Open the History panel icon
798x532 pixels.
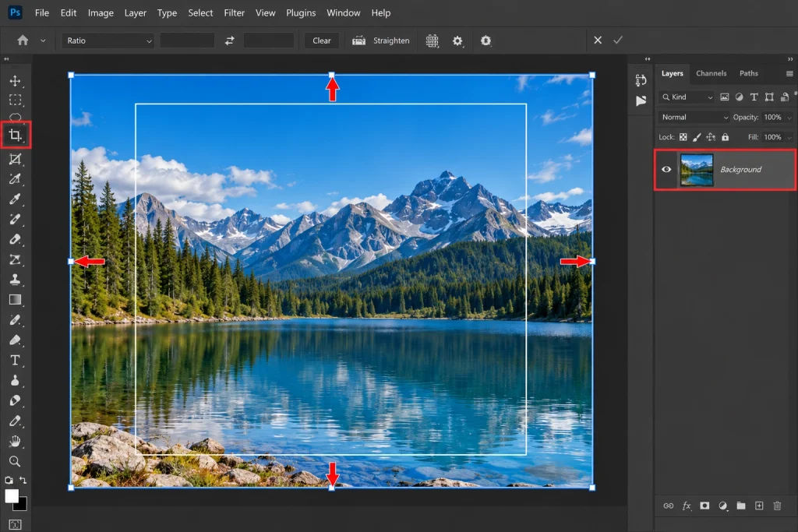point(641,80)
